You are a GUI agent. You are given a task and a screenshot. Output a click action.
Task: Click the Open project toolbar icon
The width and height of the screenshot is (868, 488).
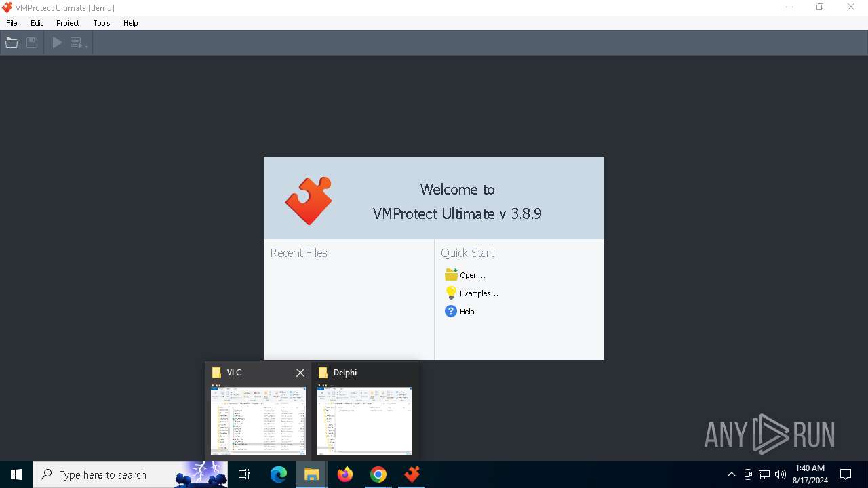click(x=12, y=43)
